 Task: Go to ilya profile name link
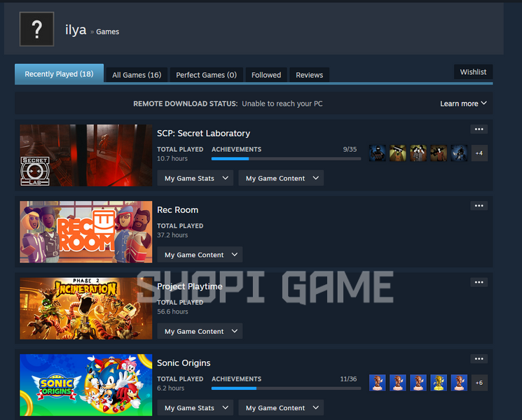point(76,30)
